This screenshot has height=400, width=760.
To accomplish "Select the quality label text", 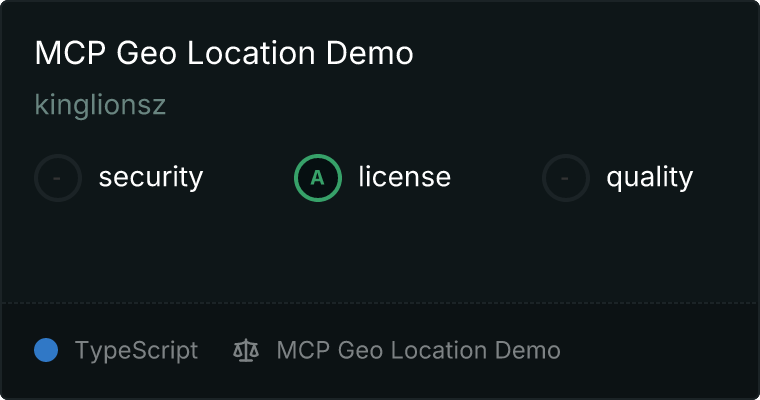I will [x=650, y=177].
